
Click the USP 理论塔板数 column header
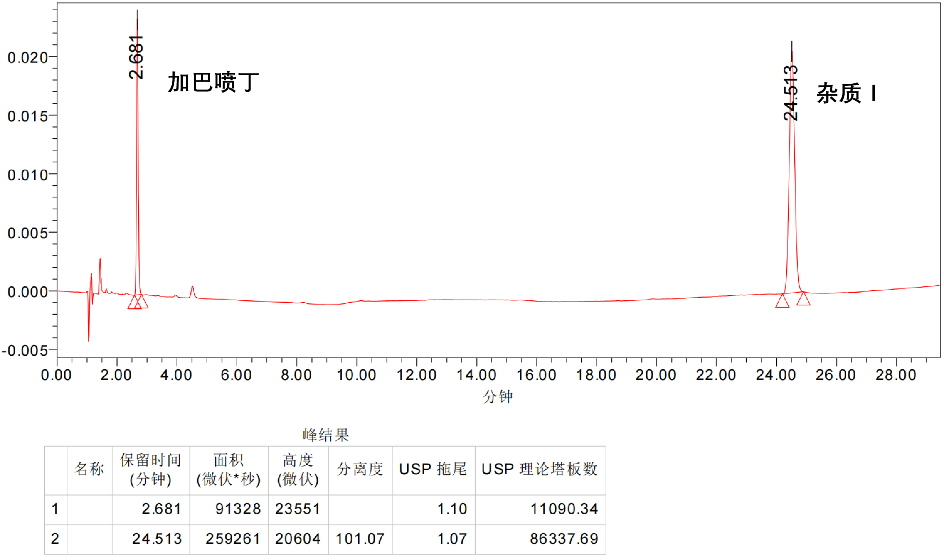[540, 469]
